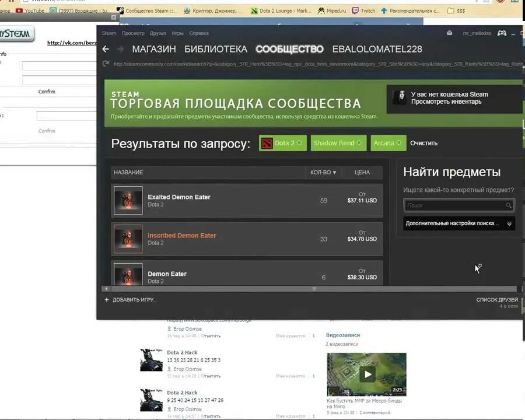This screenshot has height=420, width=525.
Task: Click Просмотреть инвентарь link
Action: pyautogui.click(x=446, y=101)
